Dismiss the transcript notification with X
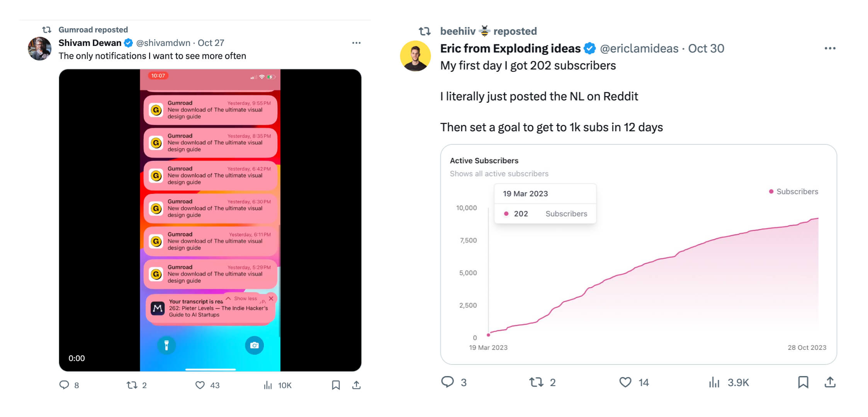Viewport: 868px width, 417px height. pos(271,298)
